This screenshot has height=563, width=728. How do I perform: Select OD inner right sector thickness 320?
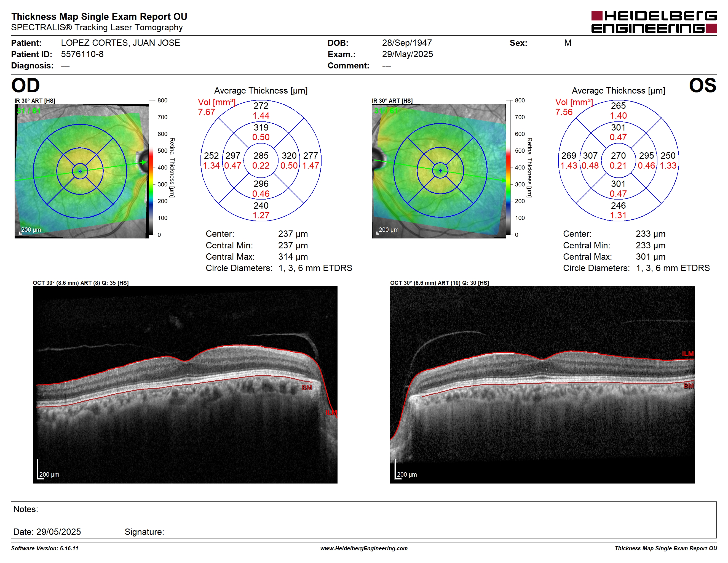click(x=289, y=155)
